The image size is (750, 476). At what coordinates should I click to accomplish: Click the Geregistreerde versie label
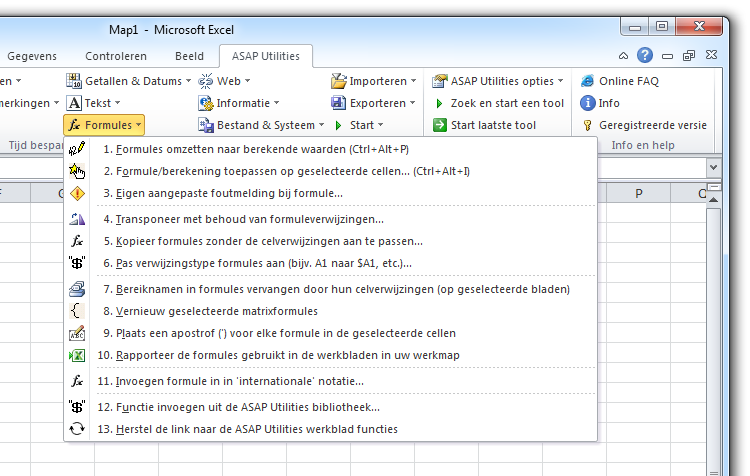(652, 125)
